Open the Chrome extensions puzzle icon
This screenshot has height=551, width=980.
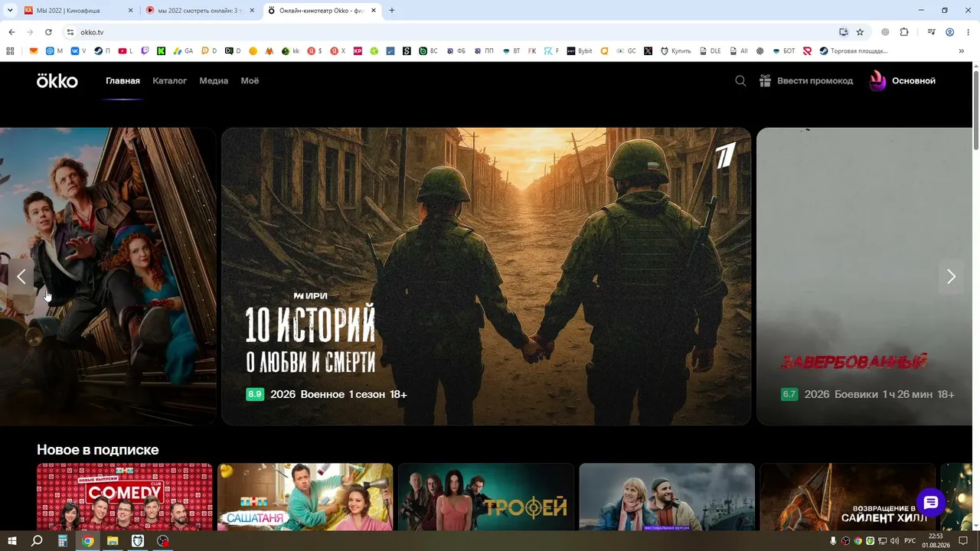[904, 32]
